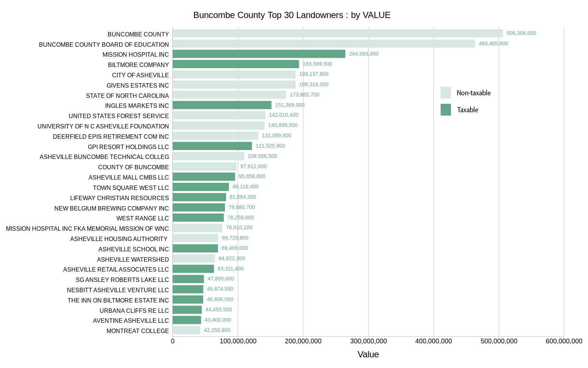Click the x-axis tick label 200,000,000
The image size is (588, 368).
coord(303,341)
